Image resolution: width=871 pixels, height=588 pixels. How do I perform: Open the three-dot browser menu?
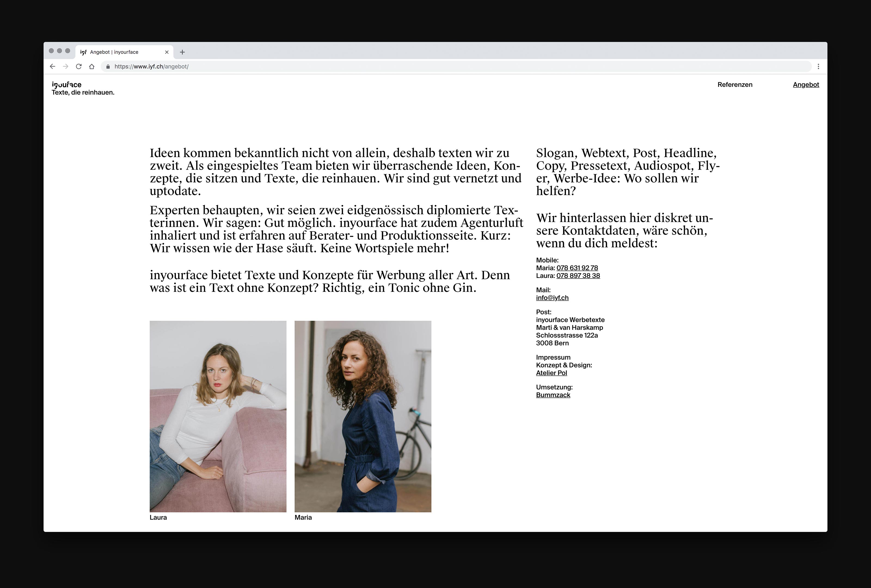point(818,66)
